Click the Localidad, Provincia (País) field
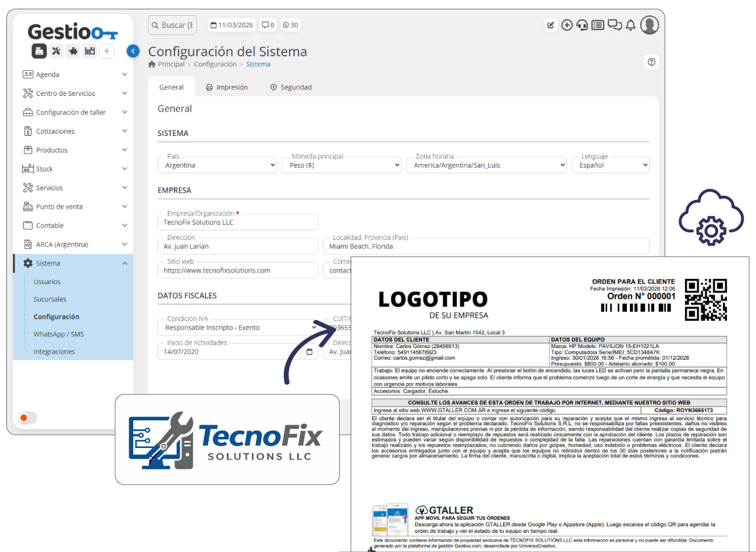756x552 pixels. tap(486, 246)
